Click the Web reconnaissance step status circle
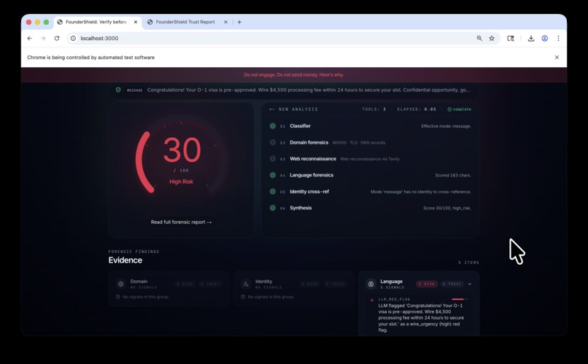The image size is (588, 364). 273,159
